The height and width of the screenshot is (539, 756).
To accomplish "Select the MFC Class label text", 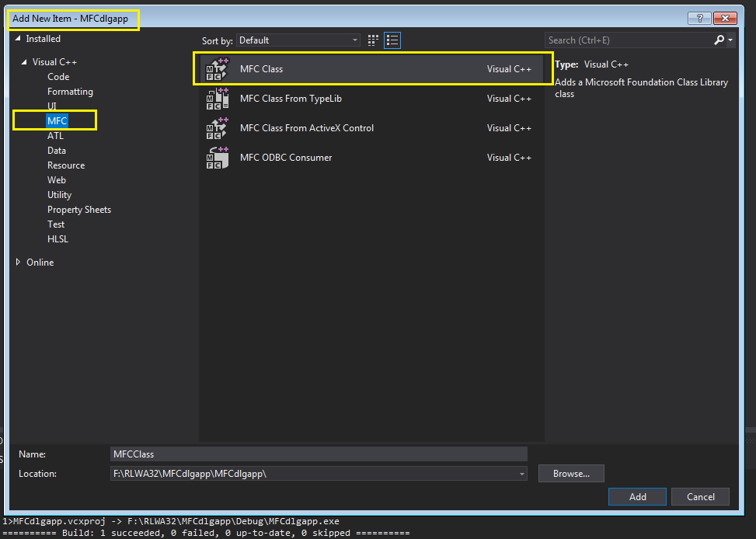I will pyautogui.click(x=261, y=69).
